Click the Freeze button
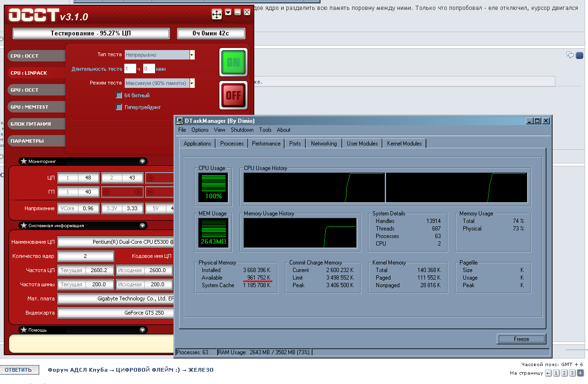This screenshot has width=588, height=384. 521,339
